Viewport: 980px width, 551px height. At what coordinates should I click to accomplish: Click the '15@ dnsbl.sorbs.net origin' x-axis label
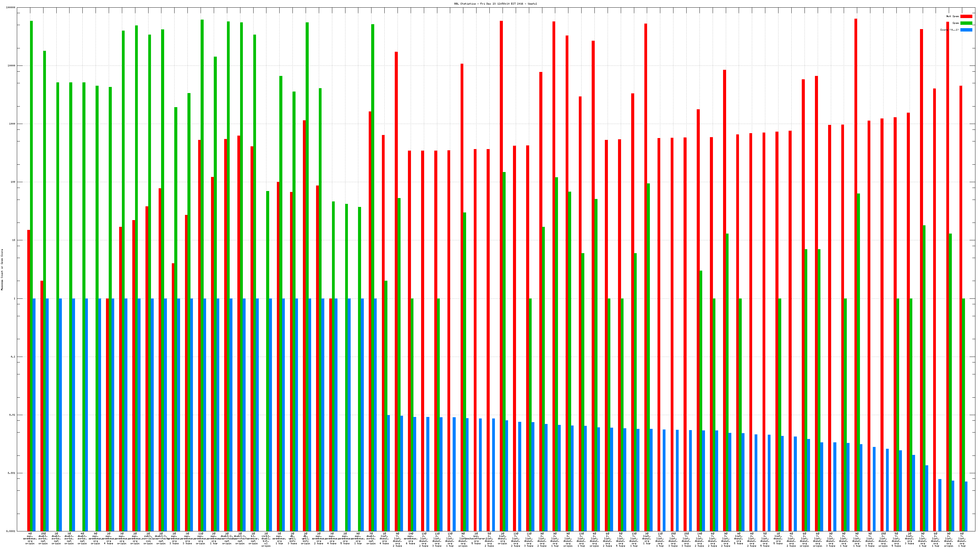click(x=43, y=538)
